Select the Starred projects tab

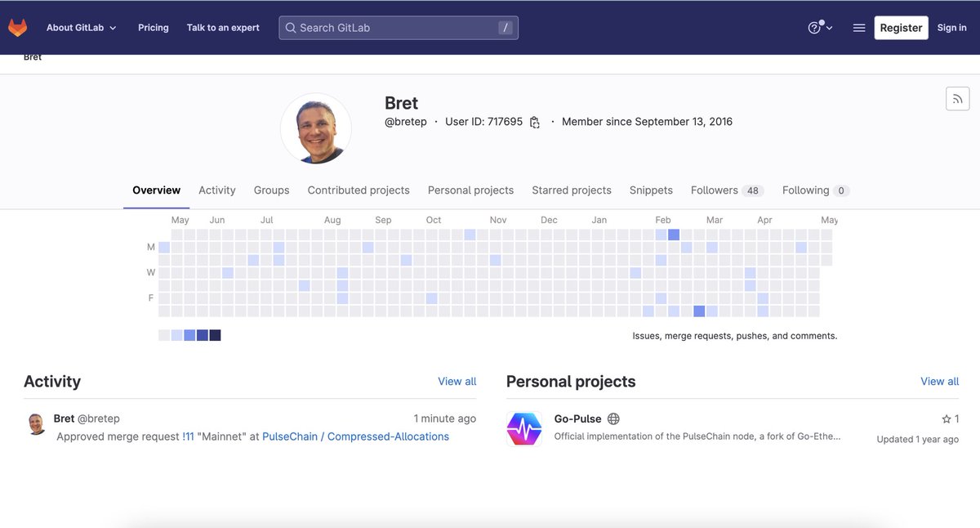[x=572, y=190]
